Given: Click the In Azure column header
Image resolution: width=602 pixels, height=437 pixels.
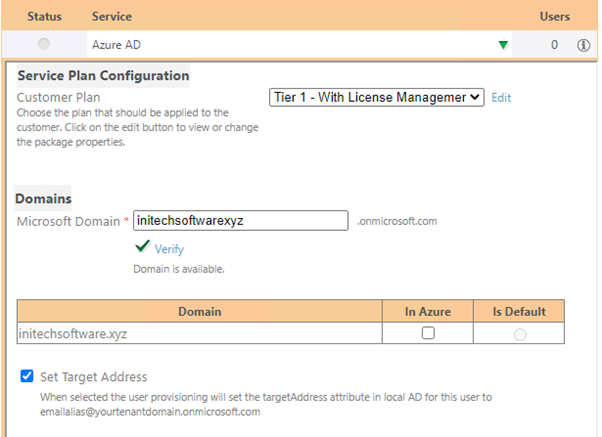Looking at the screenshot, I should click(428, 311).
